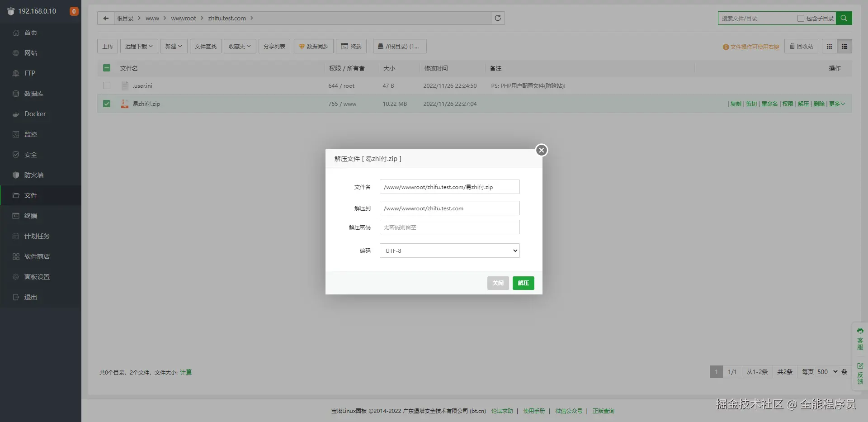
Task: Click the 解压 action link in zip row
Action: tap(803, 104)
